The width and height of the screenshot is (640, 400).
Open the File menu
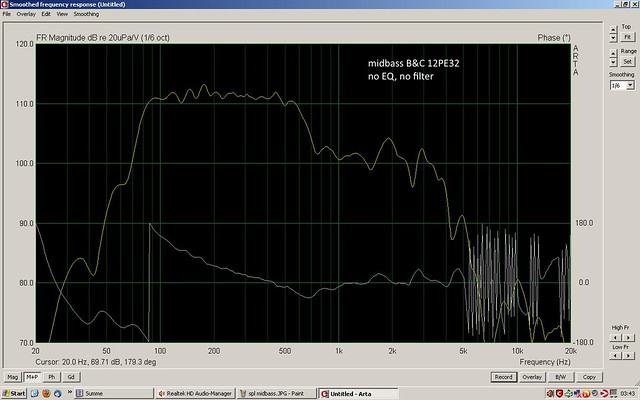(7, 15)
